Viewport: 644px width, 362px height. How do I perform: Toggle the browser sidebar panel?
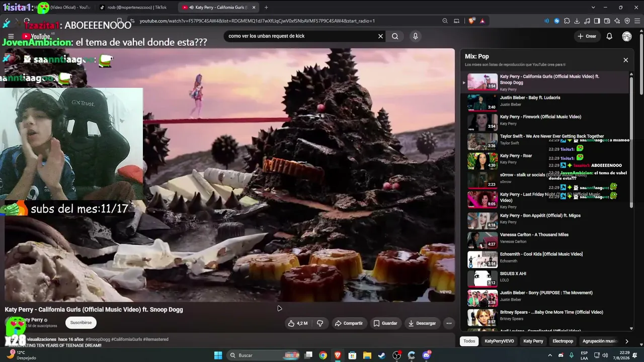tap(597, 21)
